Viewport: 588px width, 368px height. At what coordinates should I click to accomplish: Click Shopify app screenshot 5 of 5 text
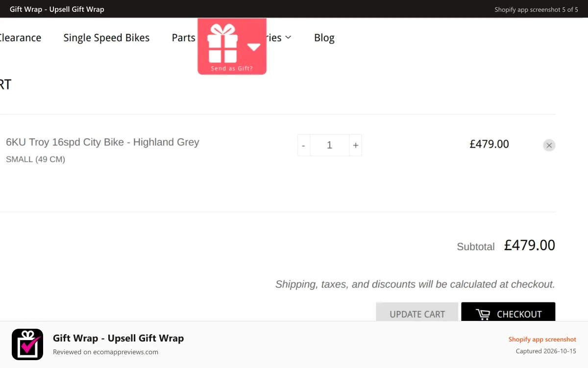click(x=536, y=9)
